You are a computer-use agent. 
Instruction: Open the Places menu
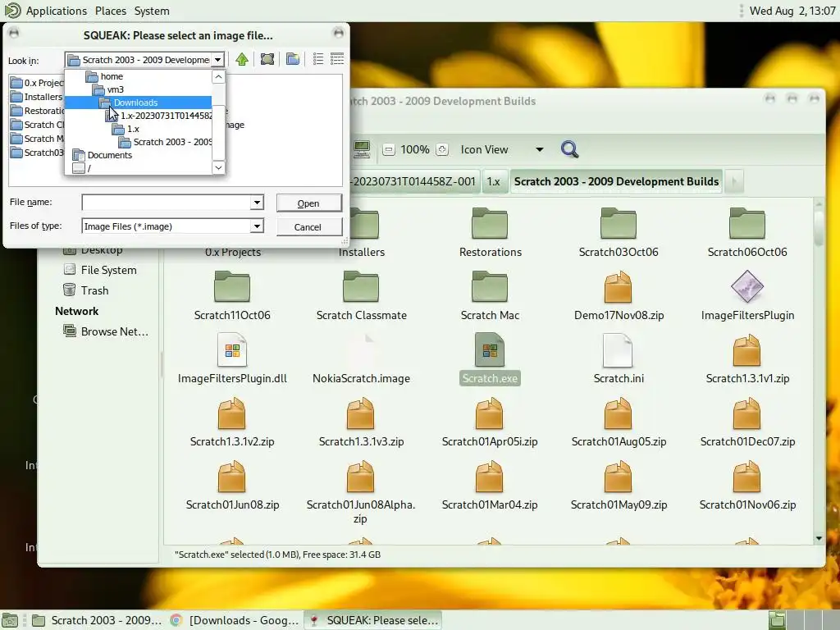[x=111, y=11]
